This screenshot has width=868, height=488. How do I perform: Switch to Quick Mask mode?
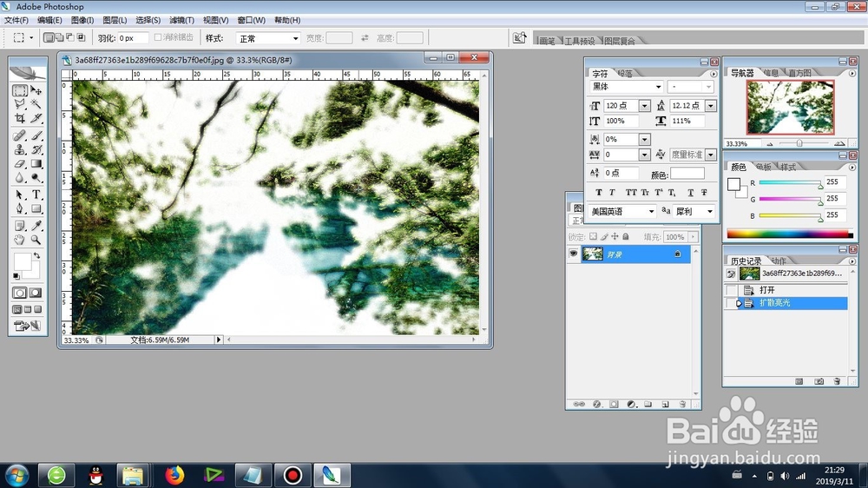(36, 293)
